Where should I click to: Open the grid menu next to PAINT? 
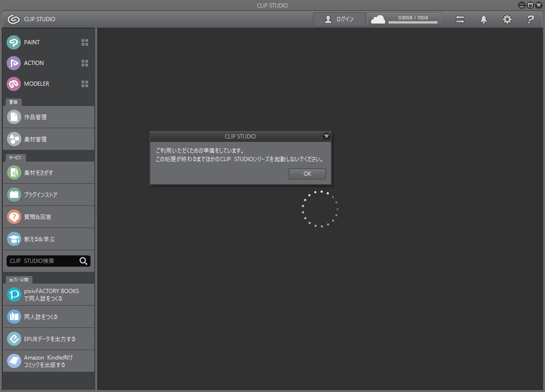(85, 42)
